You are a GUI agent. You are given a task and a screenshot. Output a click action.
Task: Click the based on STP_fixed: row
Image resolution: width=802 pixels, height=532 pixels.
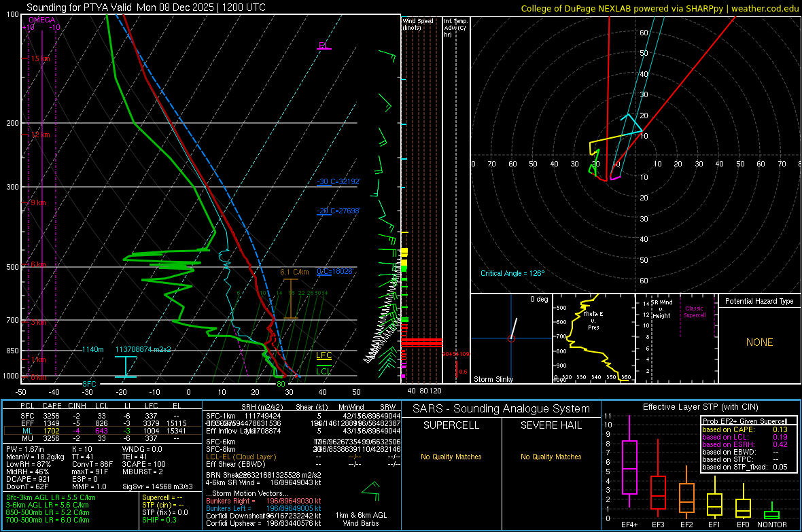click(x=745, y=467)
